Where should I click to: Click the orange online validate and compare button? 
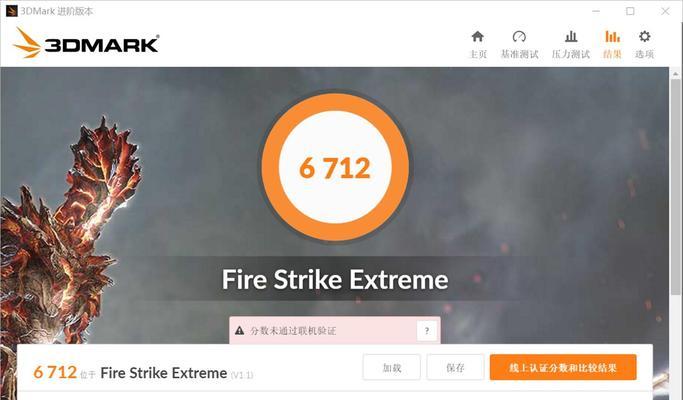[x=563, y=367]
